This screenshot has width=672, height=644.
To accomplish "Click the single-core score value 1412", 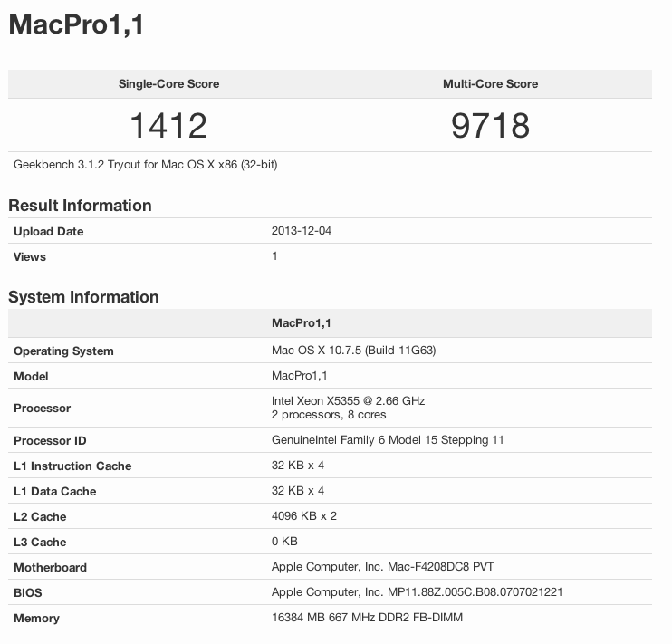I will 168,126.
